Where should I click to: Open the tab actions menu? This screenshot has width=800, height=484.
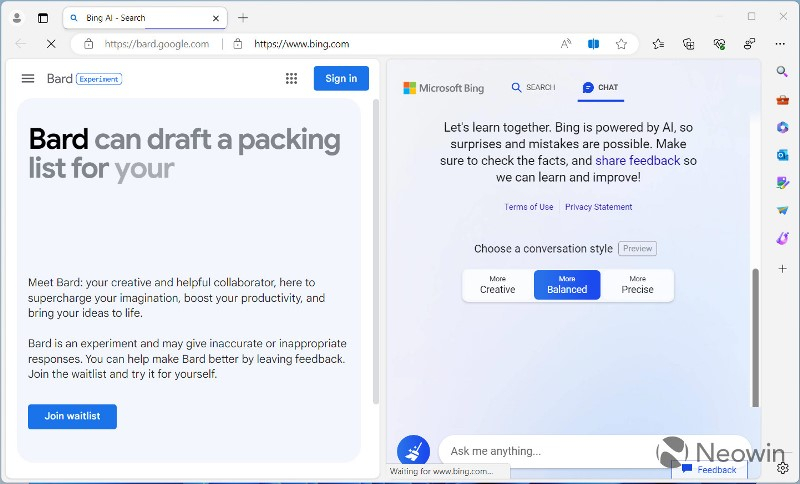click(x=43, y=17)
